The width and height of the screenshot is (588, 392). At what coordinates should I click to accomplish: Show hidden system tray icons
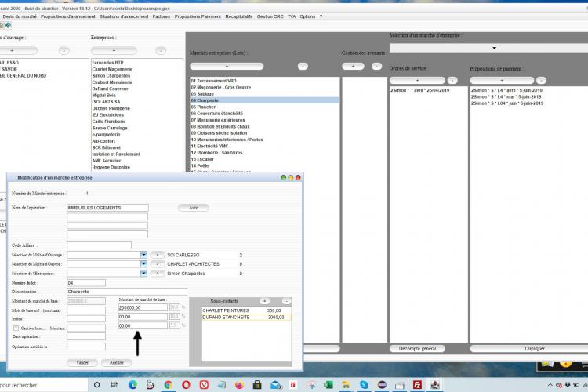click(x=550, y=385)
